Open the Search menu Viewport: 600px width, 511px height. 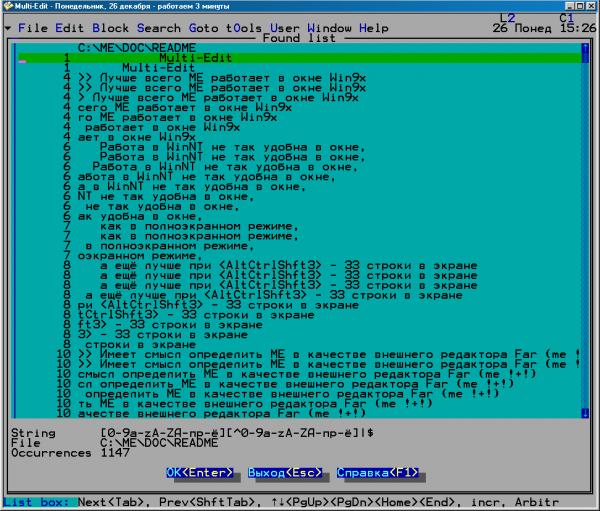pyautogui.click(x=159, y=28)
